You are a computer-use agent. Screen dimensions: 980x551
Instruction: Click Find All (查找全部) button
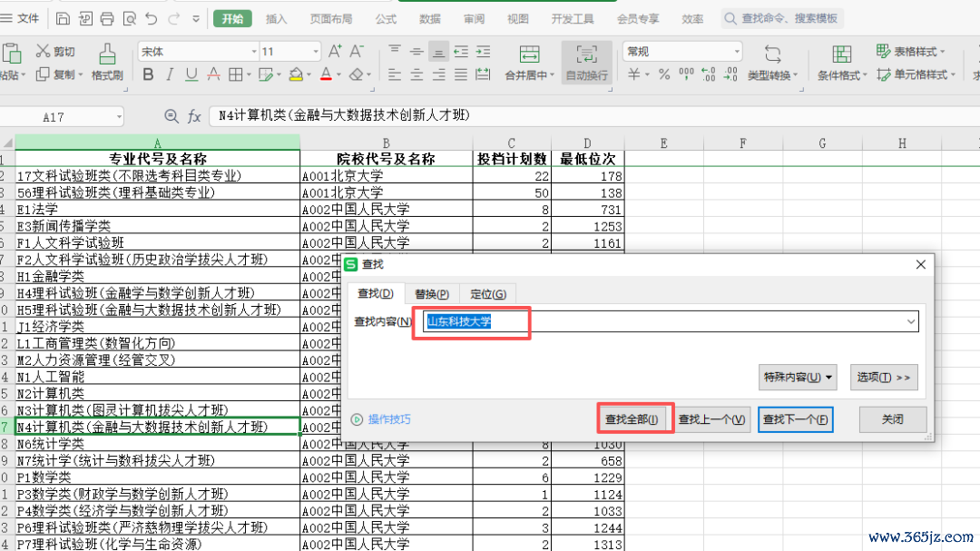click(632, 419)
